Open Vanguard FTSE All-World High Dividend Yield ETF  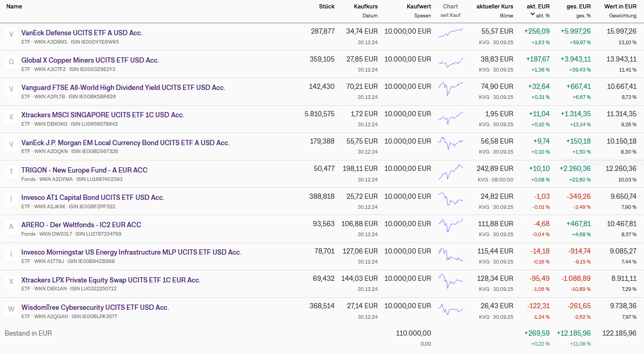point(123,87)
